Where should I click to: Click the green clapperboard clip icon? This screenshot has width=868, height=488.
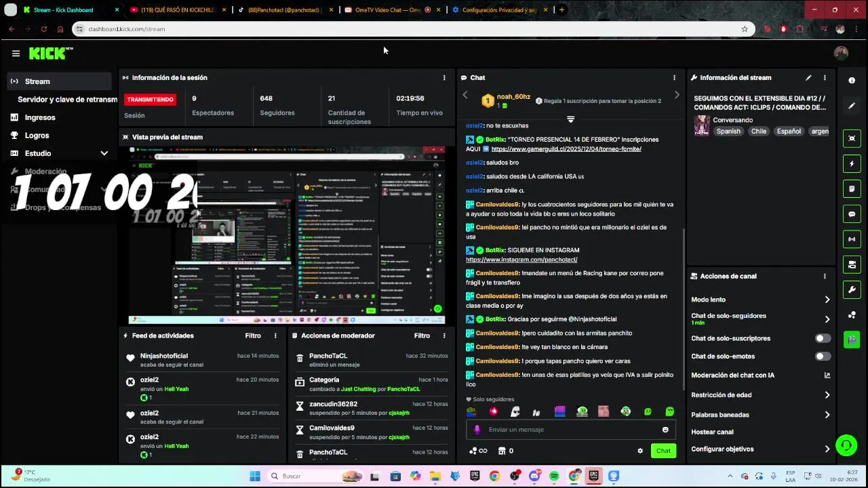(x=852, y=340)
